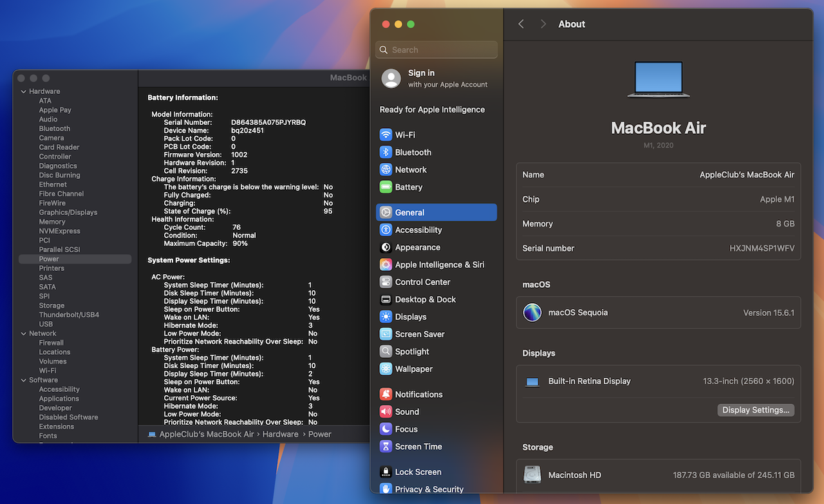Viewport: 824px width, 504px height.
Task: Select Storage in System Information sidebar
Action: pyautogui.click(x=51, y=306)
